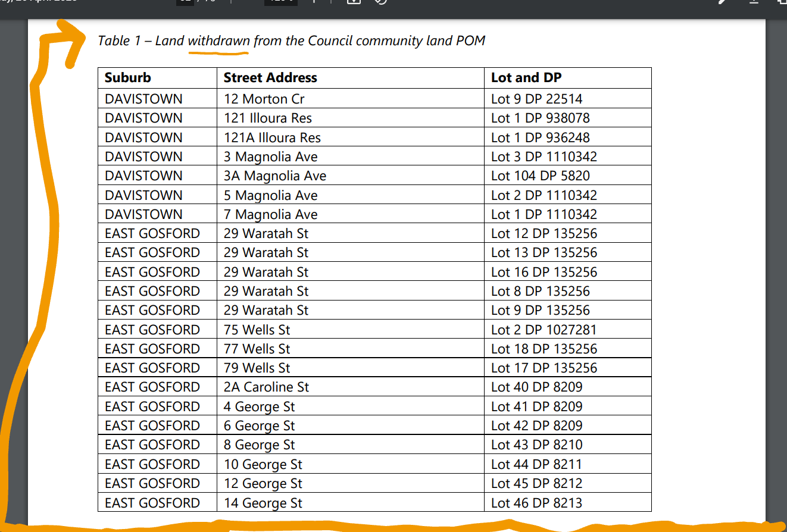Click the Street Address column header
Viewport: 787px width, 532px height.
pyautogui.click(x=269, y=77)
